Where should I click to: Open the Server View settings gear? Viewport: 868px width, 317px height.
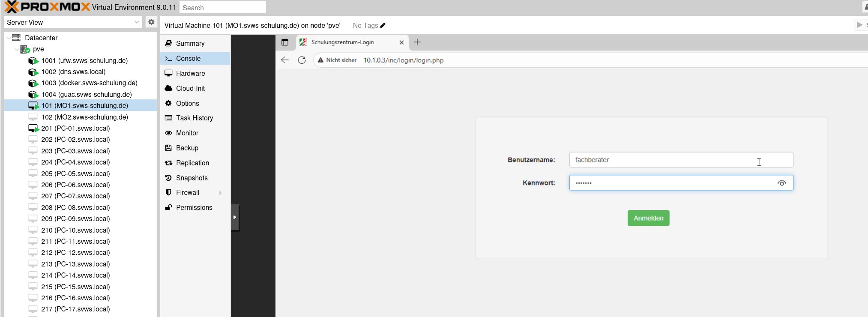(x=151, y=22)
